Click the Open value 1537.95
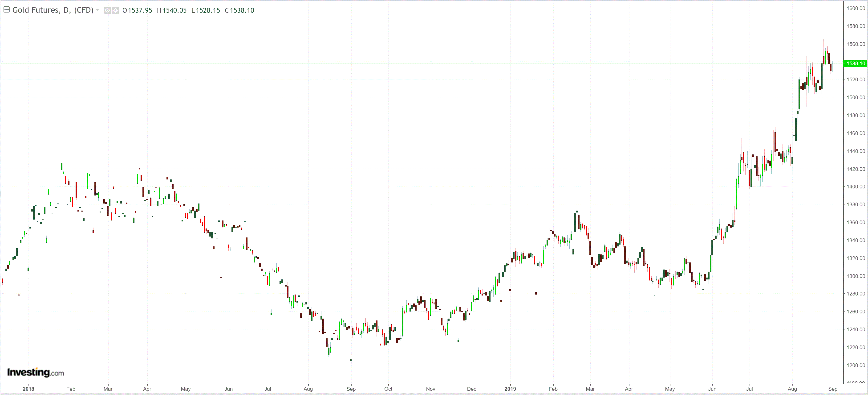This screenshot has height=395, width=868. [140, 10]
